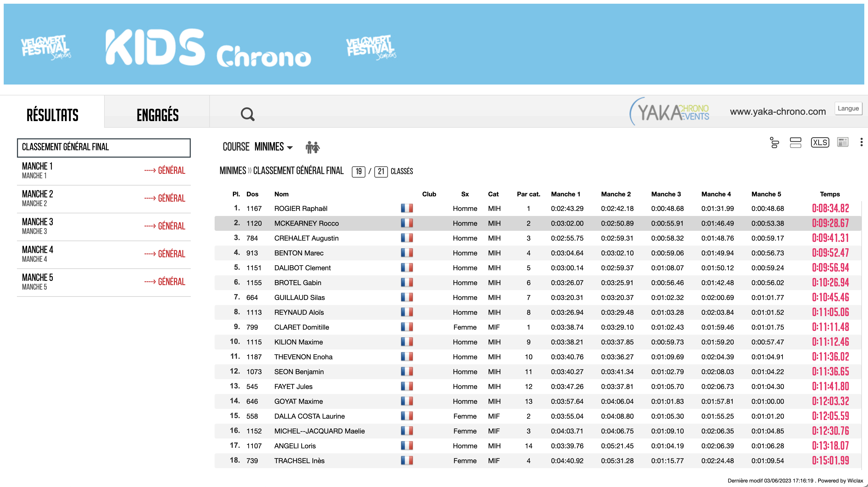Open the newspaper print view icon
The height and width of the screenshot is (487, 868).
point(843,142)
